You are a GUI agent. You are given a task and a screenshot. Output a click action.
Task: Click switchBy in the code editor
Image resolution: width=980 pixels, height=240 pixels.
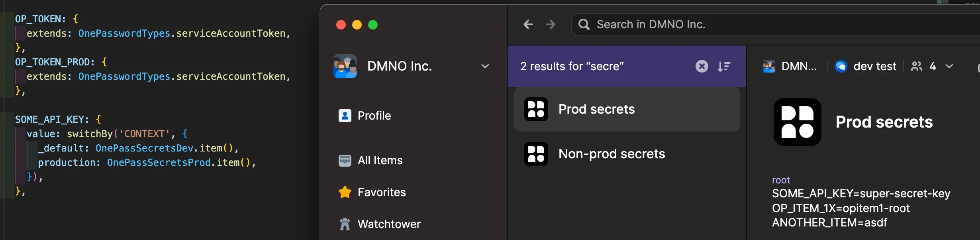click(x=90, y=134)
